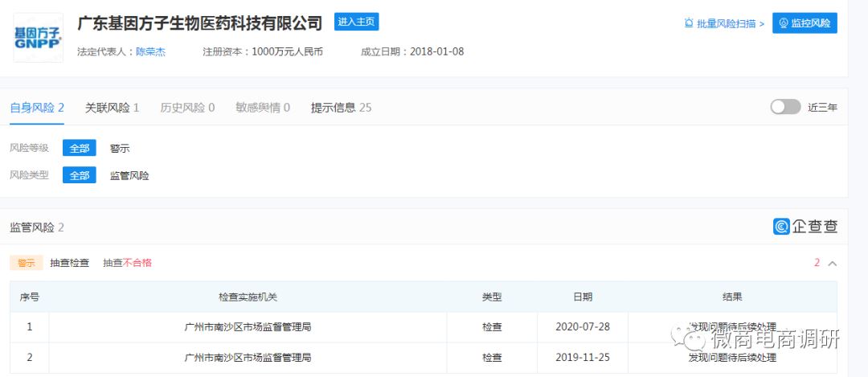
Task: Collapse the 抽查检查 section chevron
Action: (832, 264)
